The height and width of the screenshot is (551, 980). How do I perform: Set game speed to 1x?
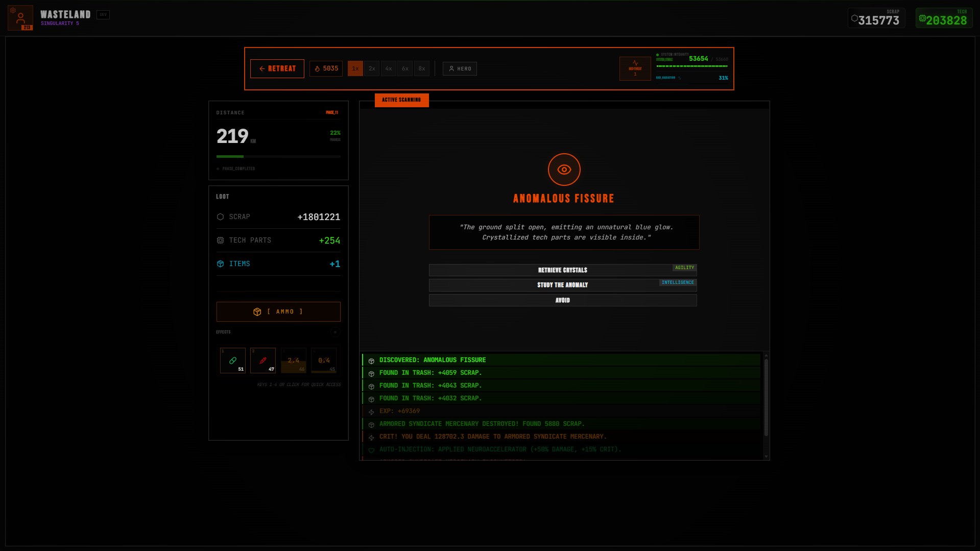pyautogui.click(x=355, y=68)
